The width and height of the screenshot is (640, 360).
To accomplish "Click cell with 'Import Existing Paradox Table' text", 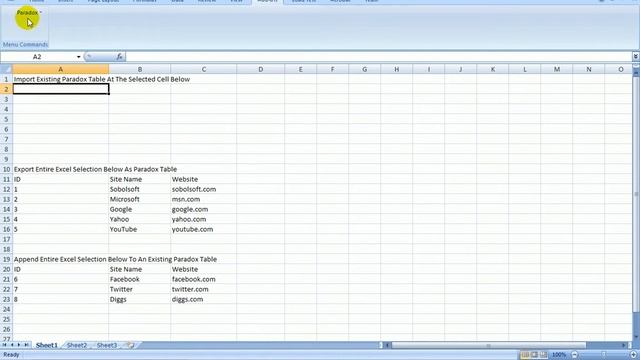I will click(61, 79).
